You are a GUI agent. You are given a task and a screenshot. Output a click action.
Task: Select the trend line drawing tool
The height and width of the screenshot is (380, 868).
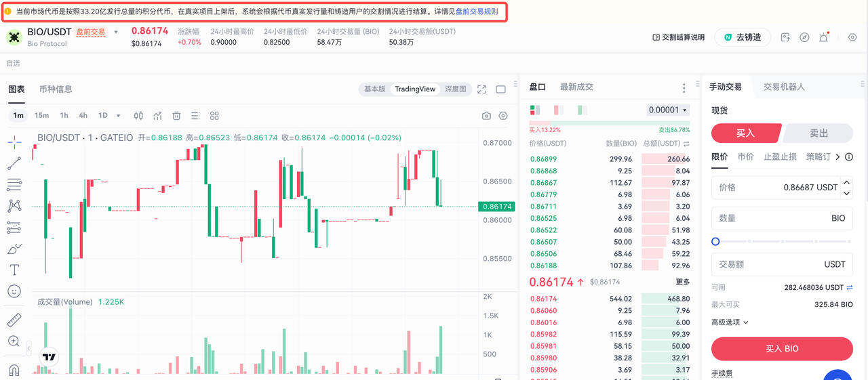14,163
